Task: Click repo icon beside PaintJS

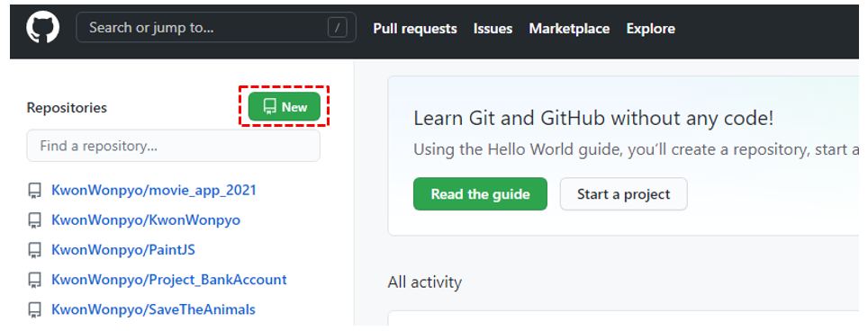Action: click(x=35, y=250)
